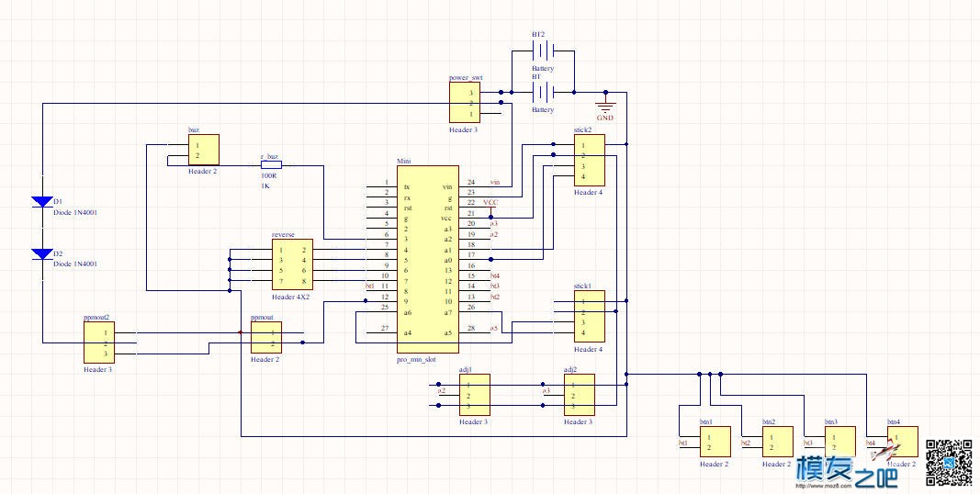
Task: Select the stick2 Header 4 component
Action: [590, 161]
